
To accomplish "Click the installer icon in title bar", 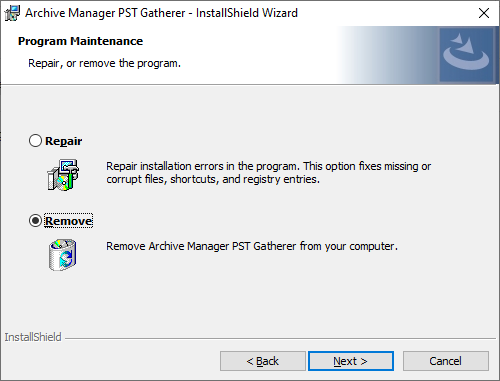I will pyautogui.click(x=12, y=13).
